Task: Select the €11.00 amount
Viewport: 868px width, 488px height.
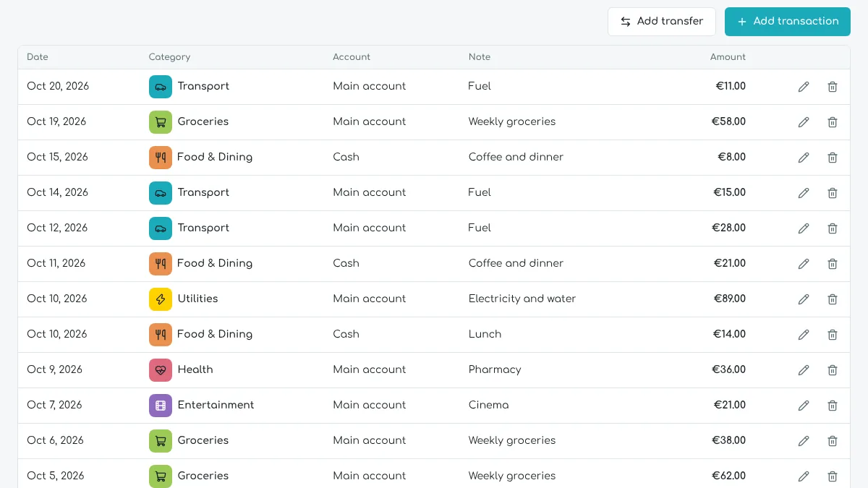Action: [731, 86]
